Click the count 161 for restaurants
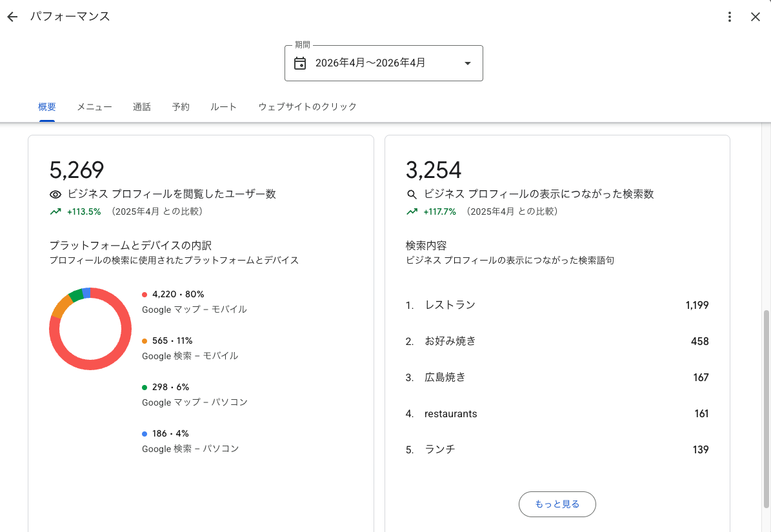This screenshot has height=532, width=771. coord(702,413)
